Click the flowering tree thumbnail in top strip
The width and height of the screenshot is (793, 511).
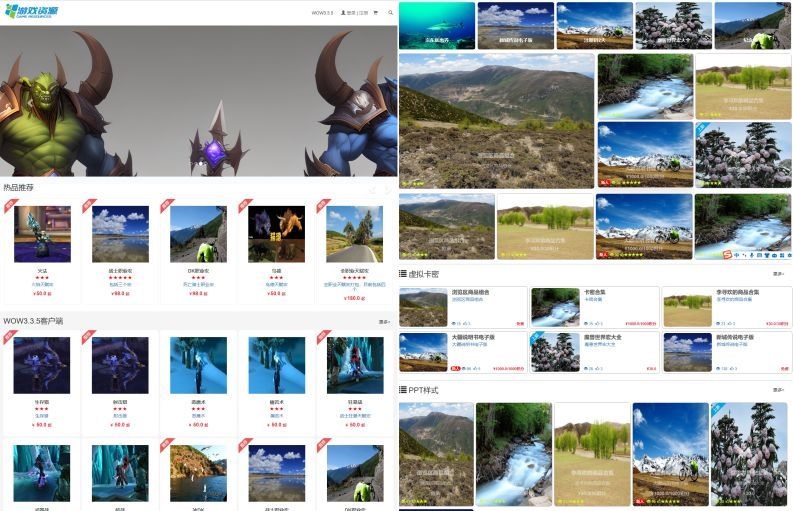tap(674, 25)
